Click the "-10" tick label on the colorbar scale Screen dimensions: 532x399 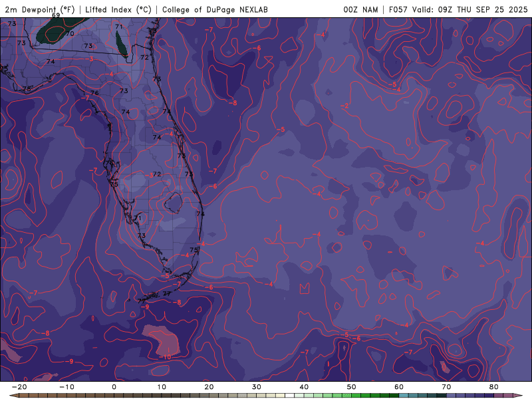[x=66, y=387]
